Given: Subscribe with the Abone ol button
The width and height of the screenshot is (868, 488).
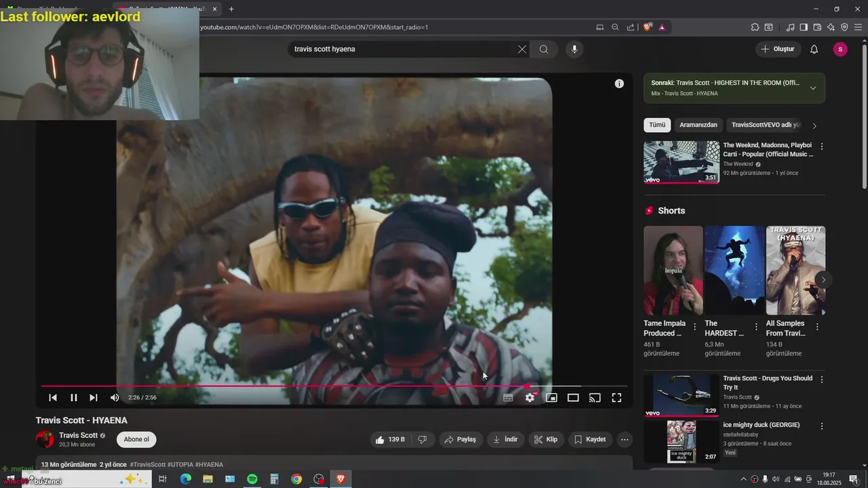Looking at the screenshot, I should (x=136, y=439).
